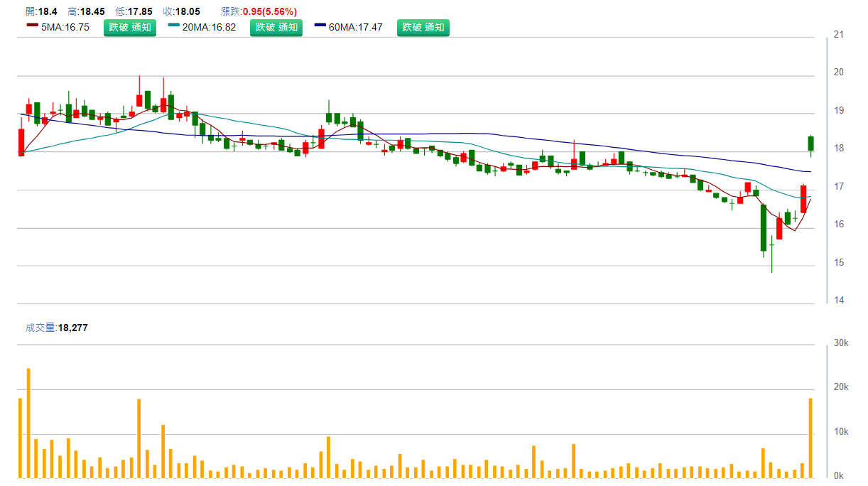Viewport: 868px width, 486px height.
Task: Click the red 漲跌 0.95(5.56%) value
Action: (270, 11)
